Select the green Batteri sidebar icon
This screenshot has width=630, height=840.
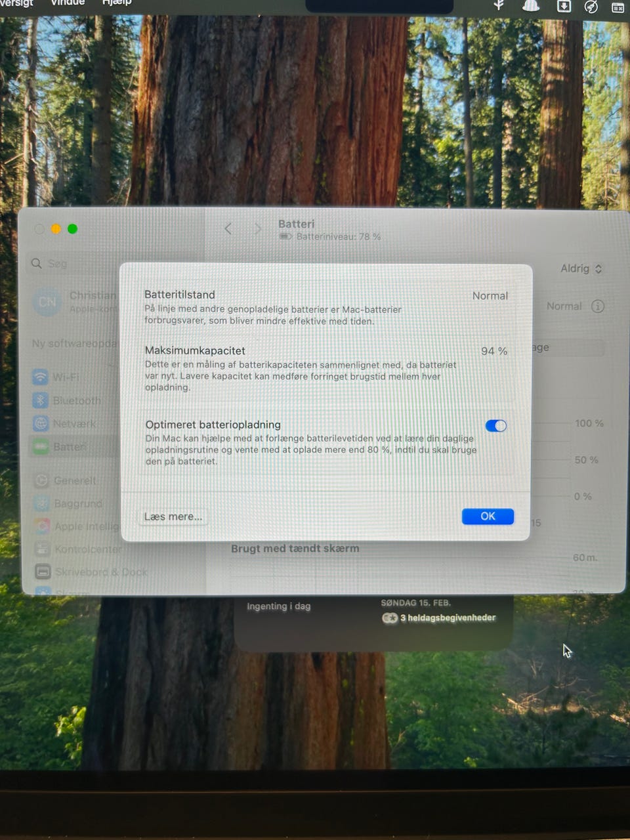(x=41, y=447)
